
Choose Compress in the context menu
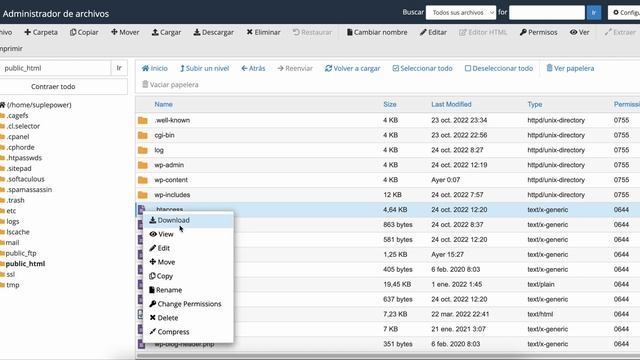coord(188,332)
